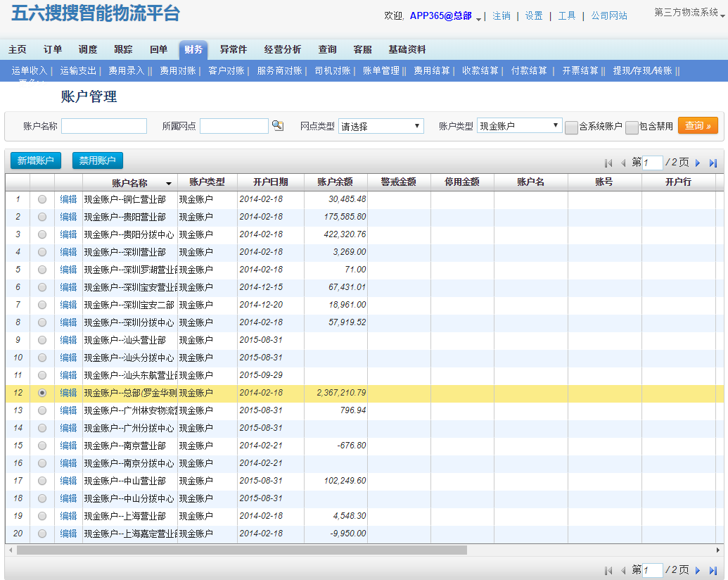Open 账单管理 submenu item
Viewport: 728px width, 580px height.
pyautogui.click(x=381, y=70)
